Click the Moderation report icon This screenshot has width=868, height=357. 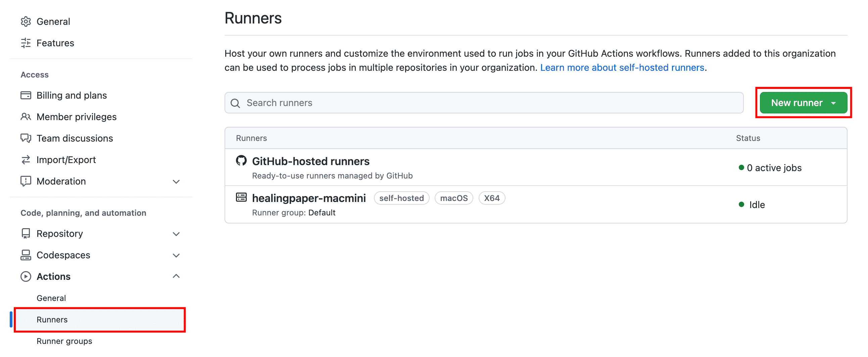click(x=26, y=181)
